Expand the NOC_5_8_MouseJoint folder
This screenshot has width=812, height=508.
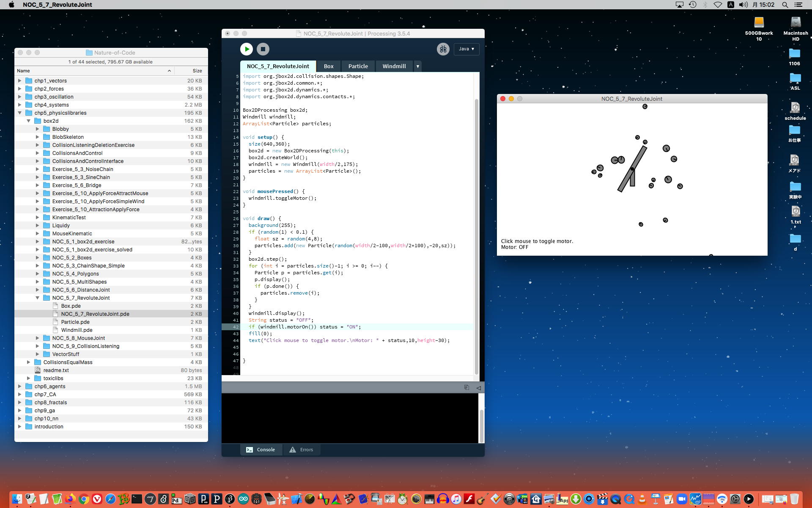pos(38,338)
